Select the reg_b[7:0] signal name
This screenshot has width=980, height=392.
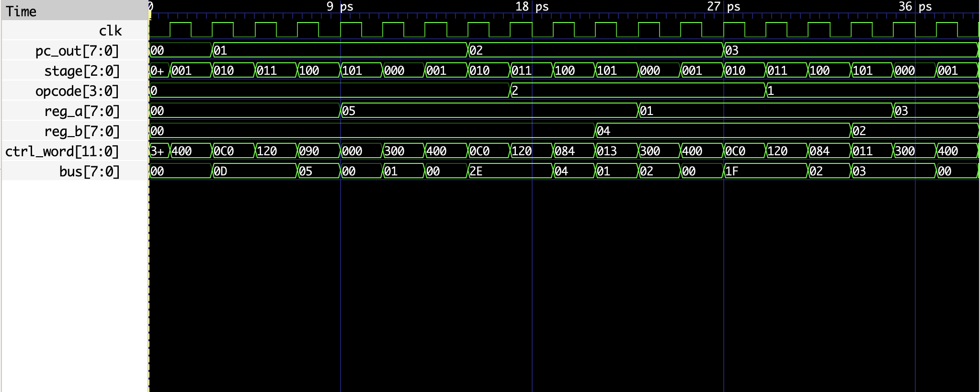(x=81, y=131)
